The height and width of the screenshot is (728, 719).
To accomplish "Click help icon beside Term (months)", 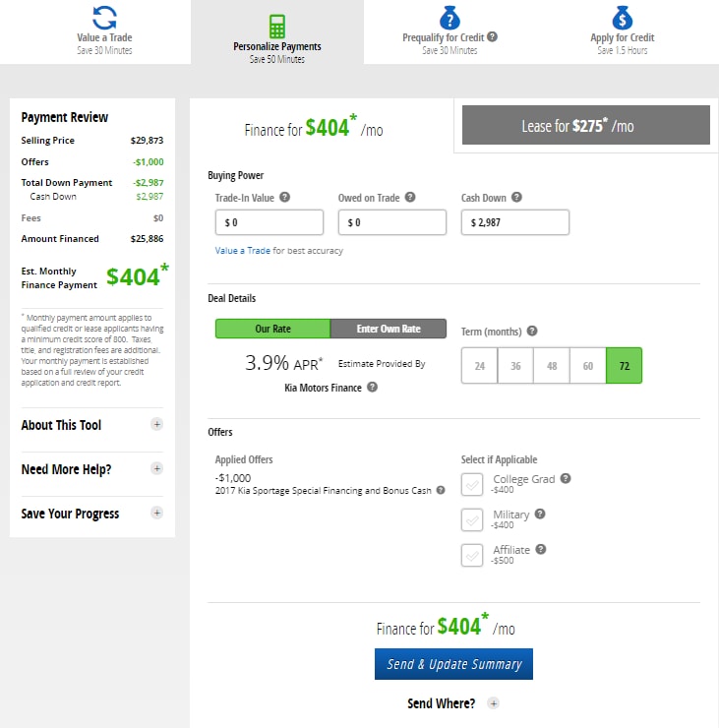I will pyautogui.click(x=532, y=332).
